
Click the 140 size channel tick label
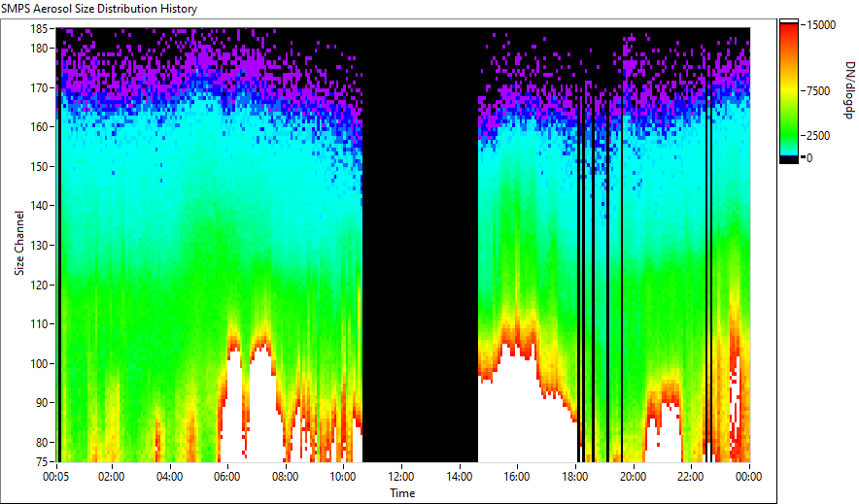tap(39, 206)
